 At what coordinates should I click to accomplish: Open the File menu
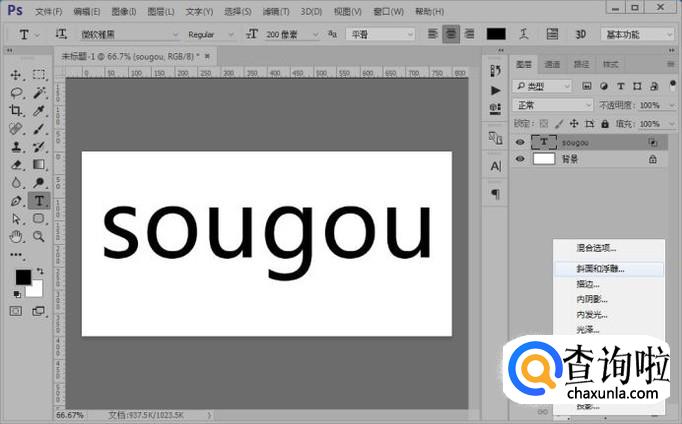(x=48, y=12)
